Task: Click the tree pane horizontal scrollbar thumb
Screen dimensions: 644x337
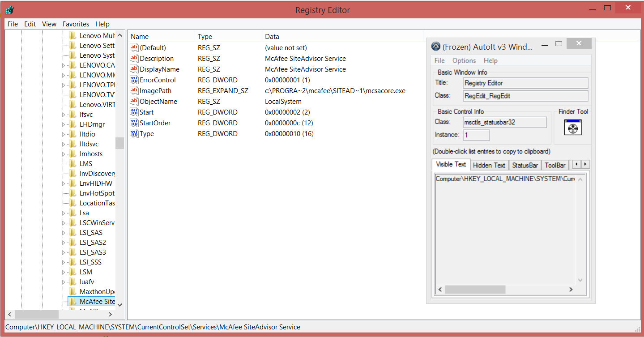Action: coord(37,315)
